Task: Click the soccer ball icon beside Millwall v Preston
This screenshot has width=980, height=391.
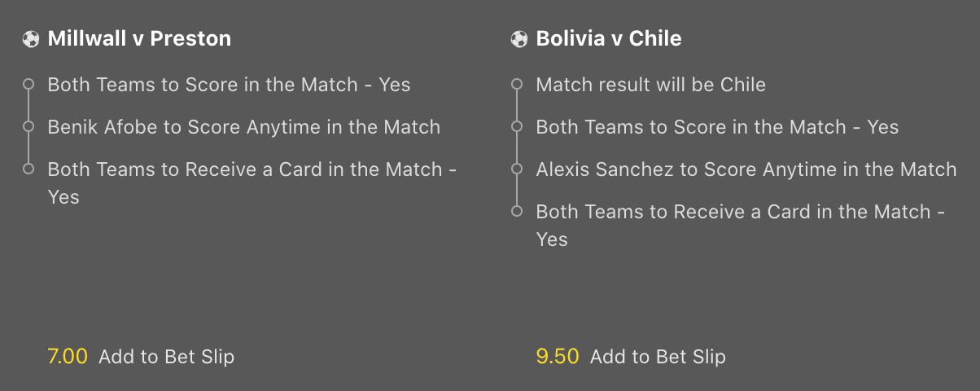Action: point(30,39)
